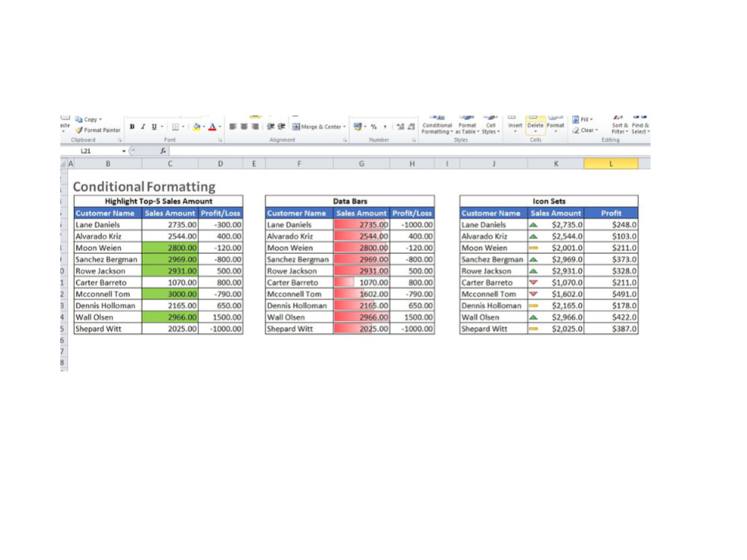Open the Find & Select menu
The width and height of the screenshot is (747, 560).
[x=640, y=125]
